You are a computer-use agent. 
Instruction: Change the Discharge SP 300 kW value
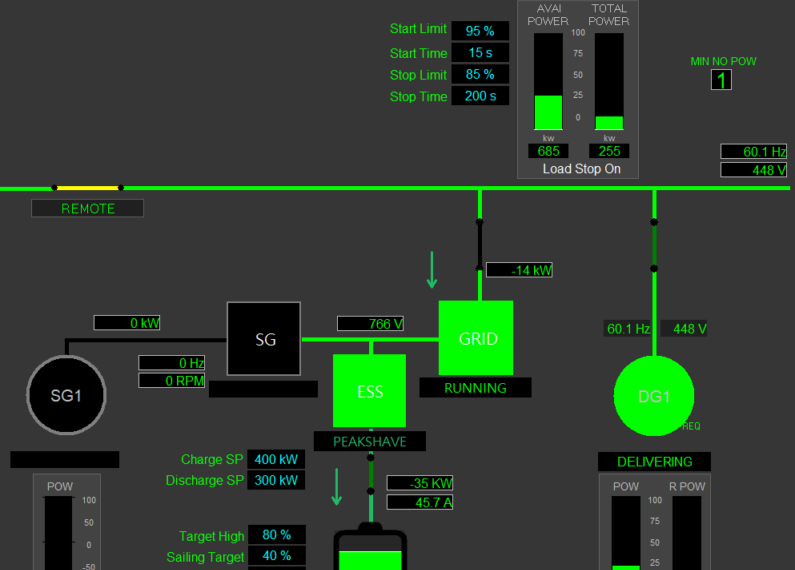pos(276,480)
